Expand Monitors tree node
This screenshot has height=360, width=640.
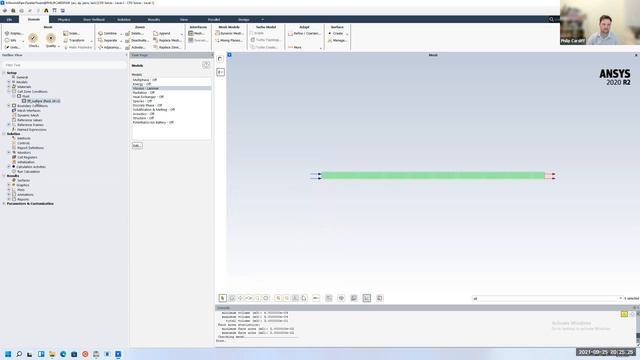point(9,152)
